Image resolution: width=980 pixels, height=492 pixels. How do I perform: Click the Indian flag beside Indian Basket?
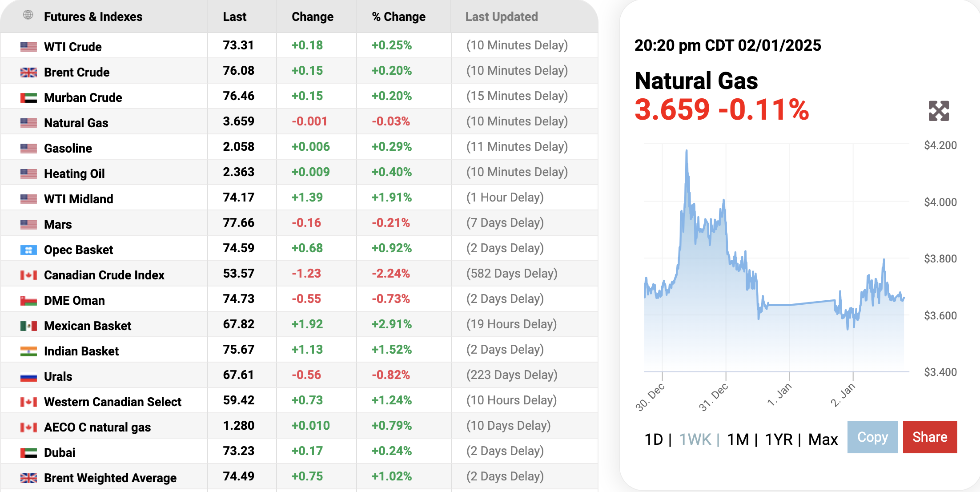pyautogui.click(x=28, y=351)
